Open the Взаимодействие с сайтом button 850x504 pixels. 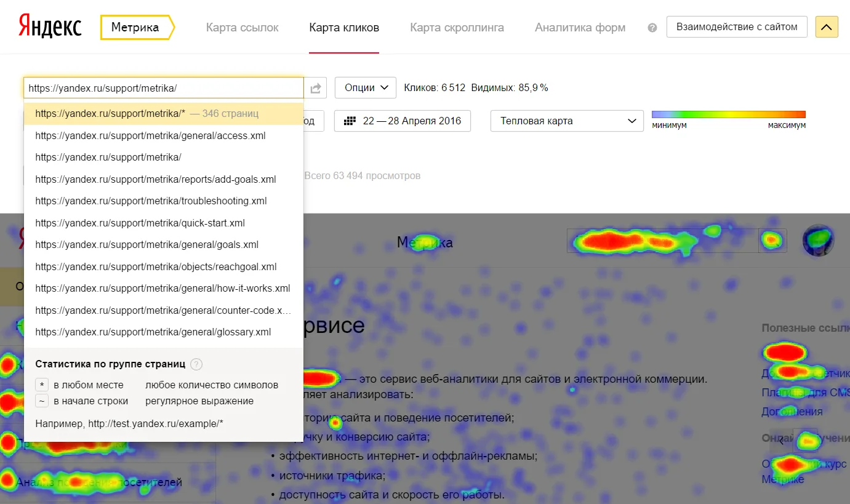click(x=737, y=27)
